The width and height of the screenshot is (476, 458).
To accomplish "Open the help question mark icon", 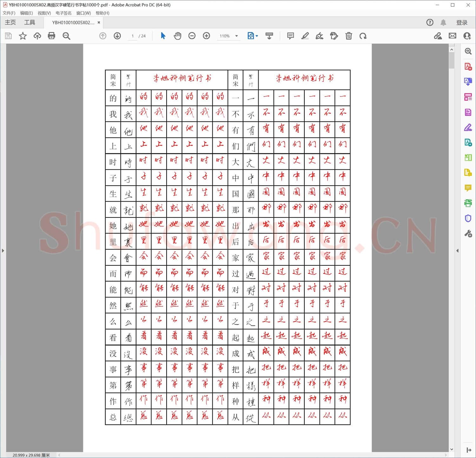I will tap(430, 23).
